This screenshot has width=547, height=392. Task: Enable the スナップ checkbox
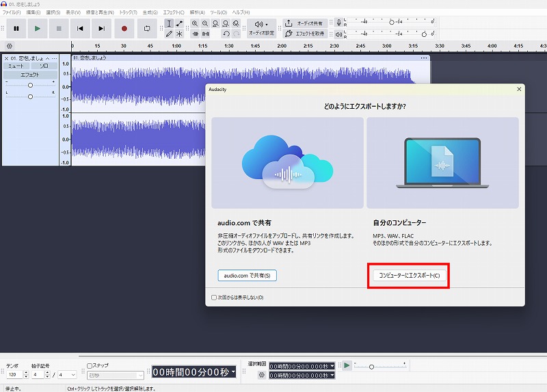[90, 366]
